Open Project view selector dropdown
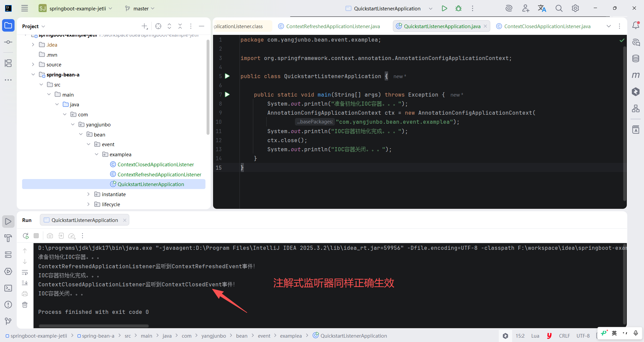Screen dimensions: 644x342 34,26
